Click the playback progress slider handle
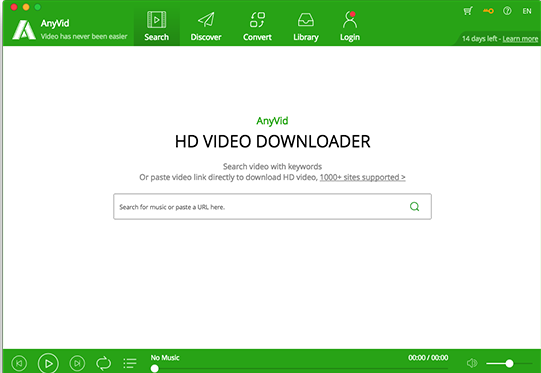 coord(155,369)
